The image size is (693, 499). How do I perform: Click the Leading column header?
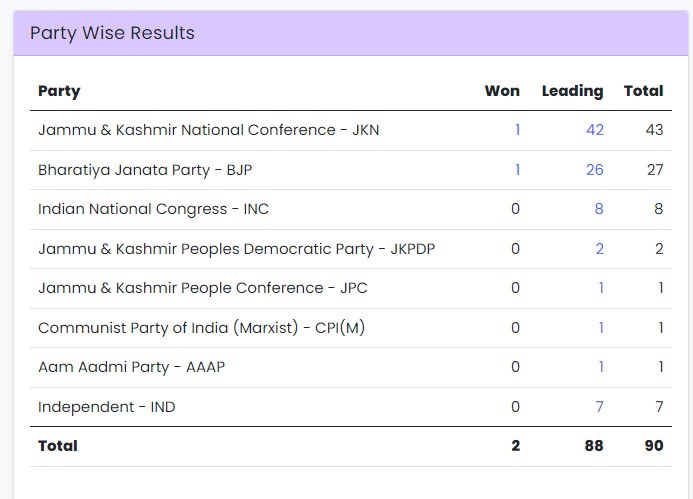572,91
